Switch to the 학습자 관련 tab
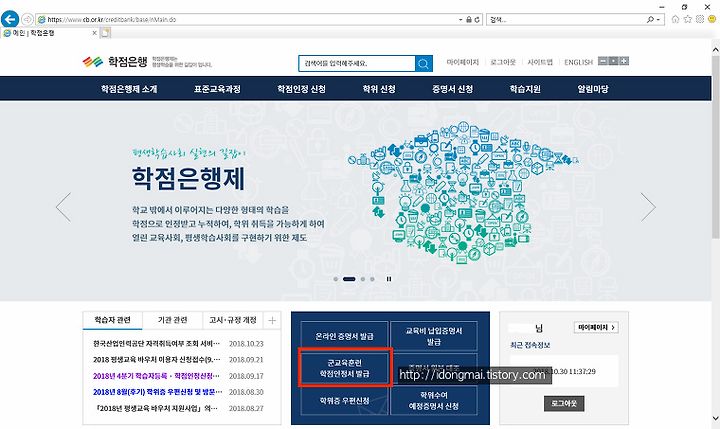 112,320
